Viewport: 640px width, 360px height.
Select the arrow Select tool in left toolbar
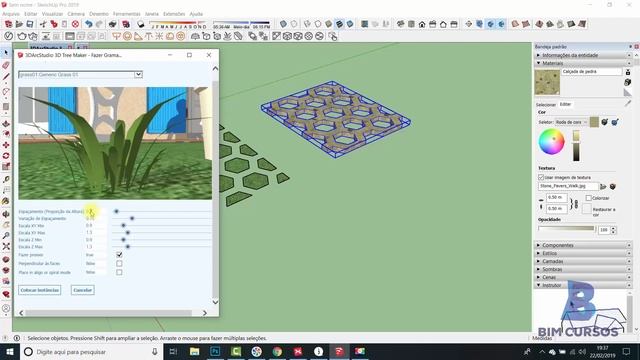[x=6, y=53]
